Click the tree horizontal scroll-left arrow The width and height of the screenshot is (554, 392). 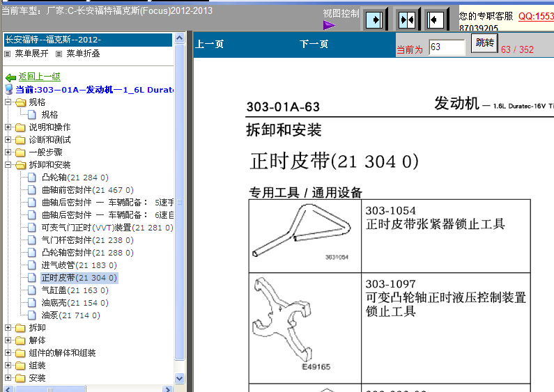8,389
